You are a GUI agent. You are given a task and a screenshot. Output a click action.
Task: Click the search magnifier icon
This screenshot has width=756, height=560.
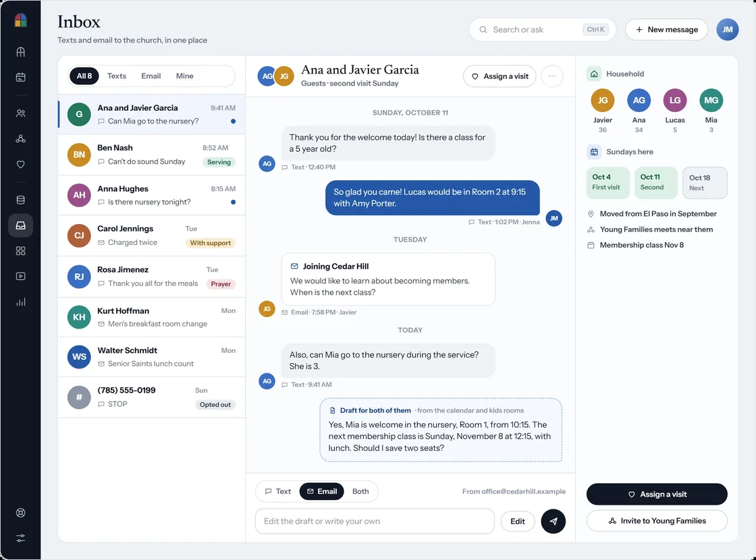(x=483, y=30)
